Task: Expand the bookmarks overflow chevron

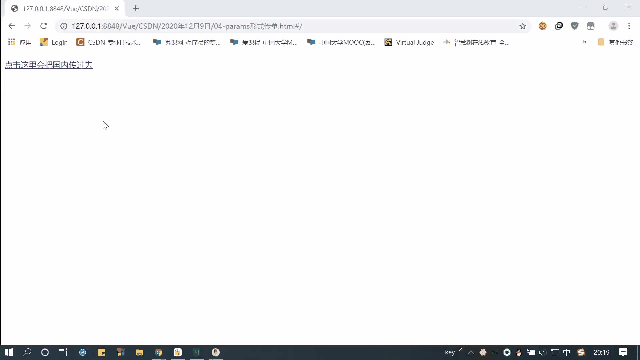Action: click(x=584, y=42)
